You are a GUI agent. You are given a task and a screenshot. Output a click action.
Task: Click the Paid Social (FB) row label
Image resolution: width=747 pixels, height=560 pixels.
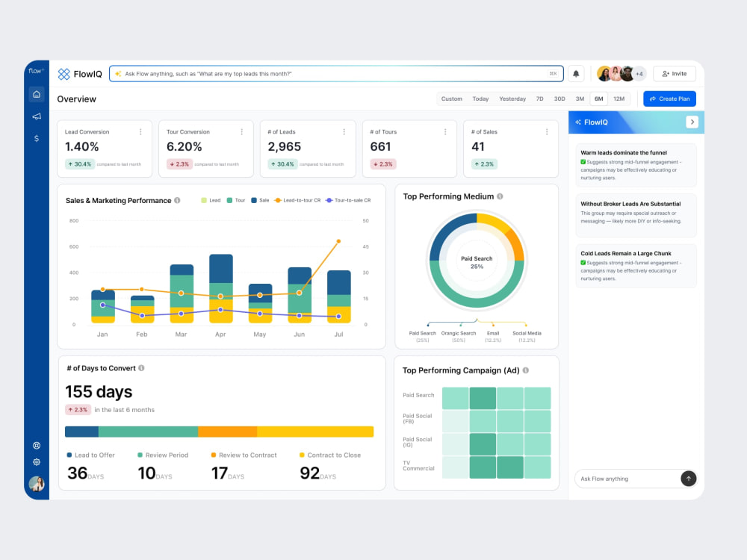click(x=418, y=419)
